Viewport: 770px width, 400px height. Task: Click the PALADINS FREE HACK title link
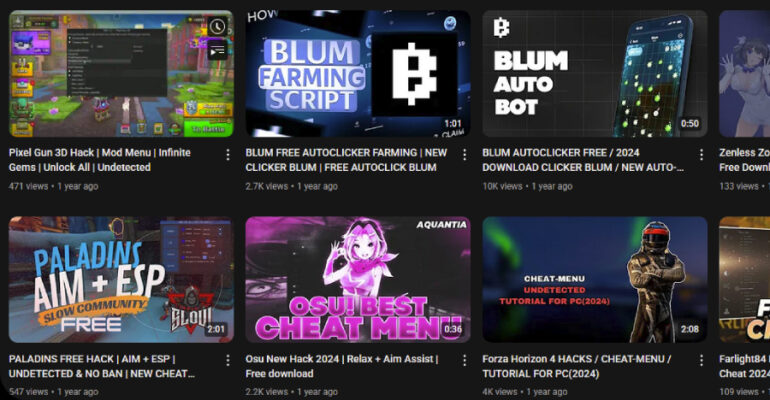click(x=102, y=366)
